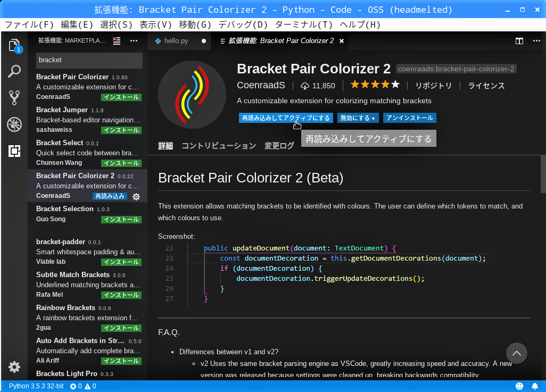Open marketplace panel more actions menu
The height and width of the screenshot is (392, 546).
(134, 41)
